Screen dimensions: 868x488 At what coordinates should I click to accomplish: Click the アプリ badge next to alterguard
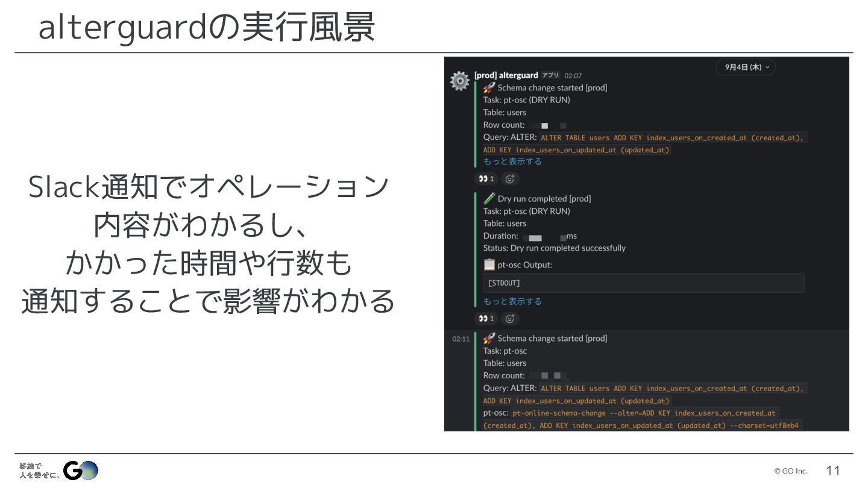click(x=550, y=75)
